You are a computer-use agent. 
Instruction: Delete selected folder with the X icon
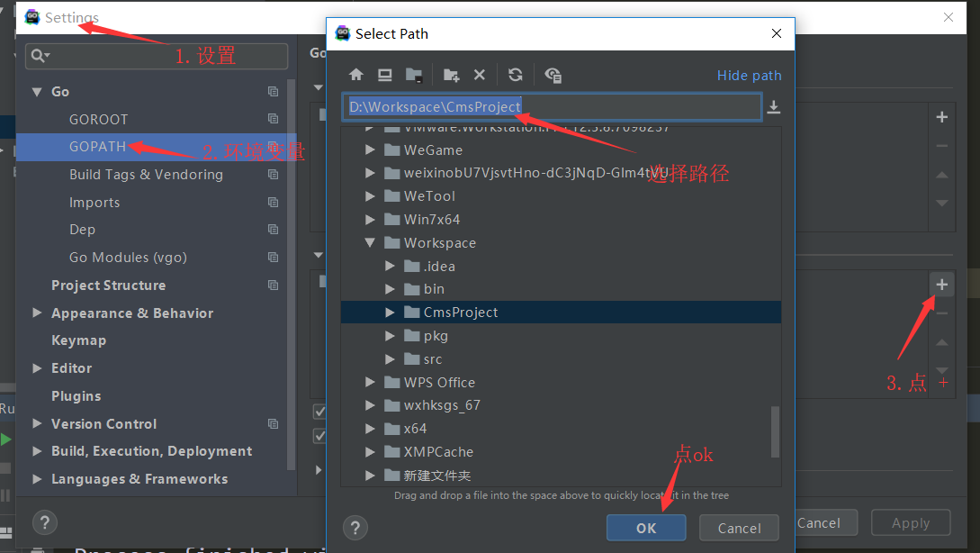(x=480, y=76)
